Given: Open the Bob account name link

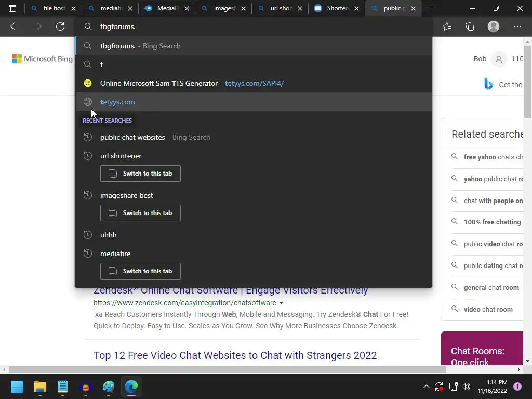Looking at the screenshot, I should click(480, 59).
